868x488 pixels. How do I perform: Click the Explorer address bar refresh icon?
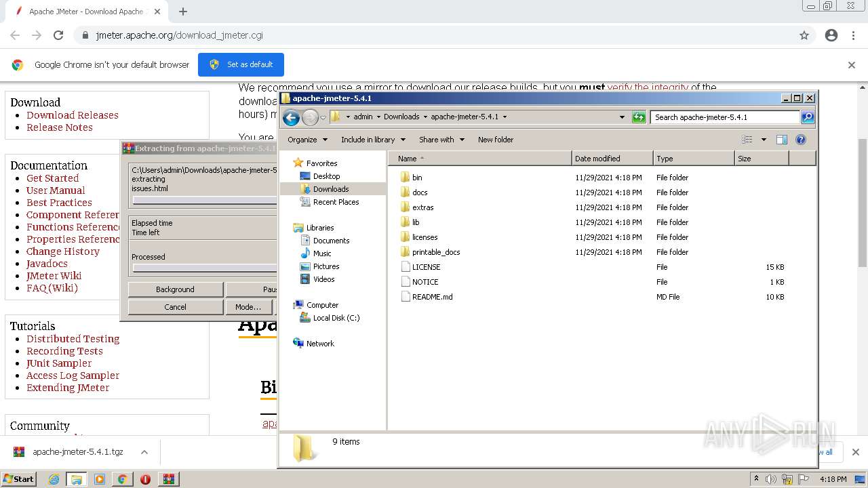click(638, 117)
